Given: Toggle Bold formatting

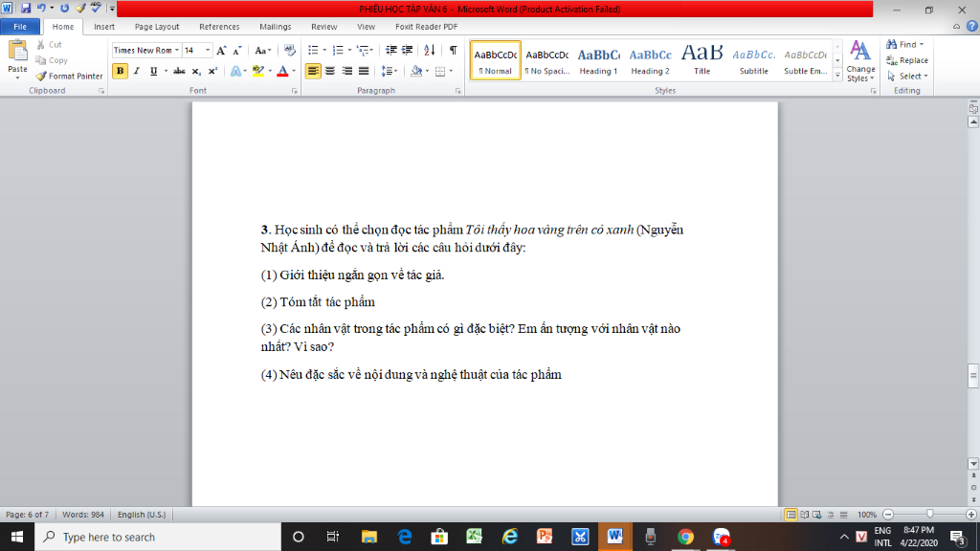Looking at the screenshot, I should tap(120, 71).
